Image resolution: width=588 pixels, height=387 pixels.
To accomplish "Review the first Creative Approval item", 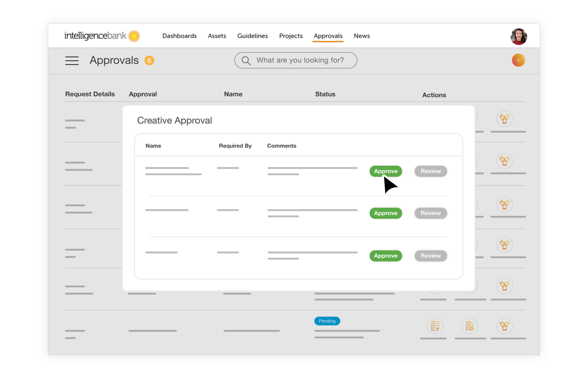I will click(x=431, y=171).
